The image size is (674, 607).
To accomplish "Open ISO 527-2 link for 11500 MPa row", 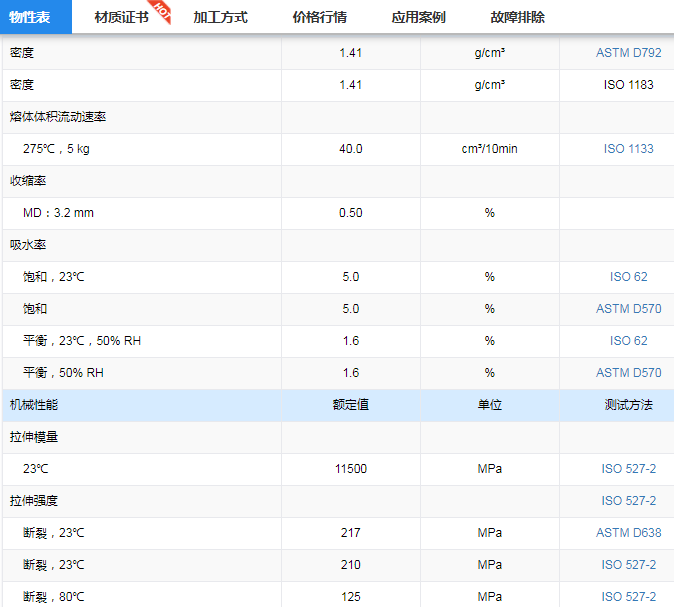I will coord(628,469).
